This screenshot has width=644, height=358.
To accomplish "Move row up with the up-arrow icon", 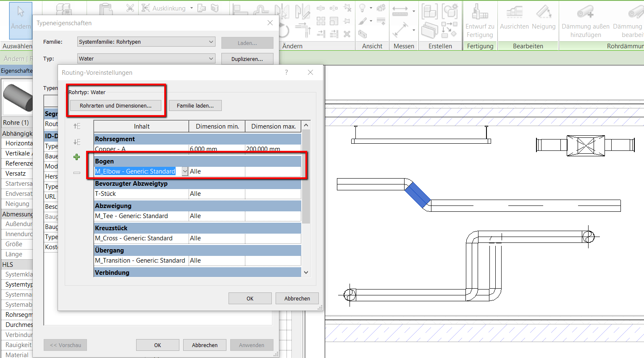I will point(76,126).
